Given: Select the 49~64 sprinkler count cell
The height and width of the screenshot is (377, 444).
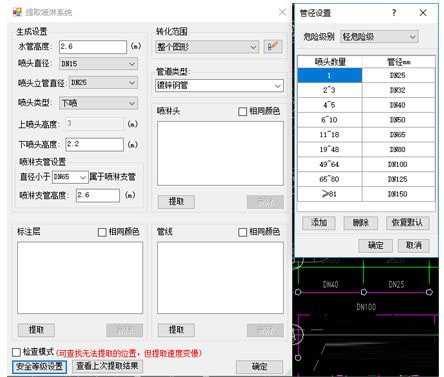Looking at the screenshot, I should pos(330,164).
